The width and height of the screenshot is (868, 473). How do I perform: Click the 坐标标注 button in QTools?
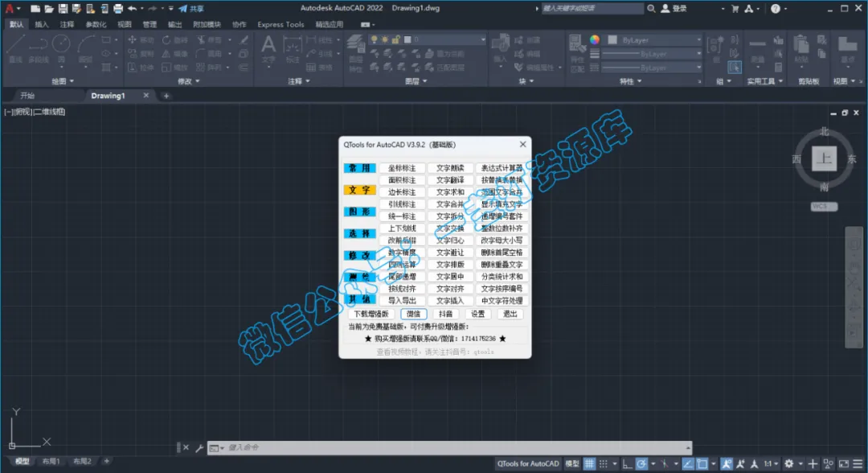(402, 168)
